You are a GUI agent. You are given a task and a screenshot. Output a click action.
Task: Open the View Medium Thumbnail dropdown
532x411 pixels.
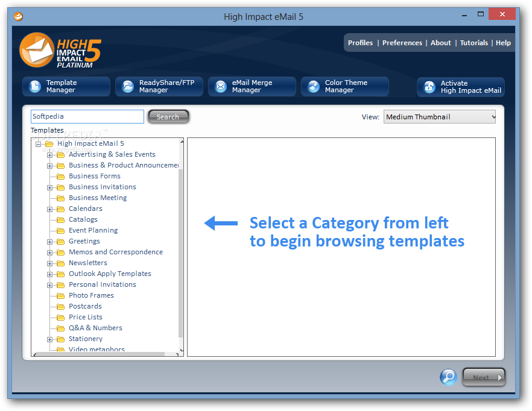439,117
